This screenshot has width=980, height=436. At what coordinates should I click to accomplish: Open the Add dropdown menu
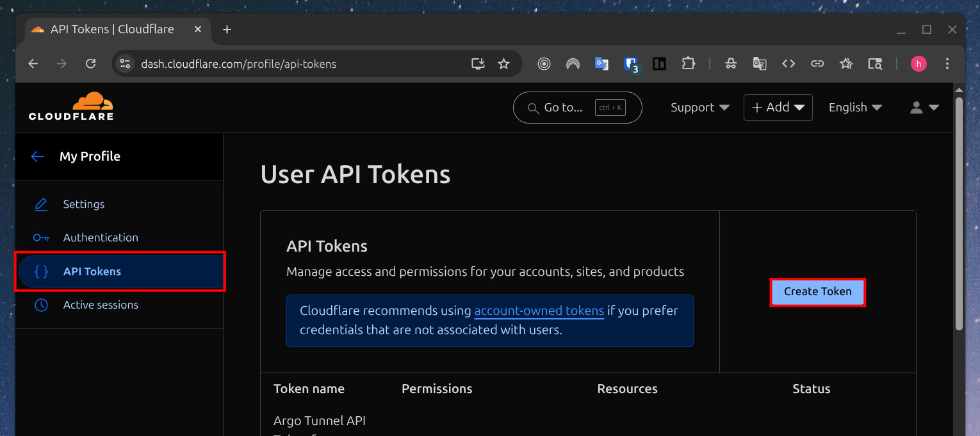coord(778,108)
